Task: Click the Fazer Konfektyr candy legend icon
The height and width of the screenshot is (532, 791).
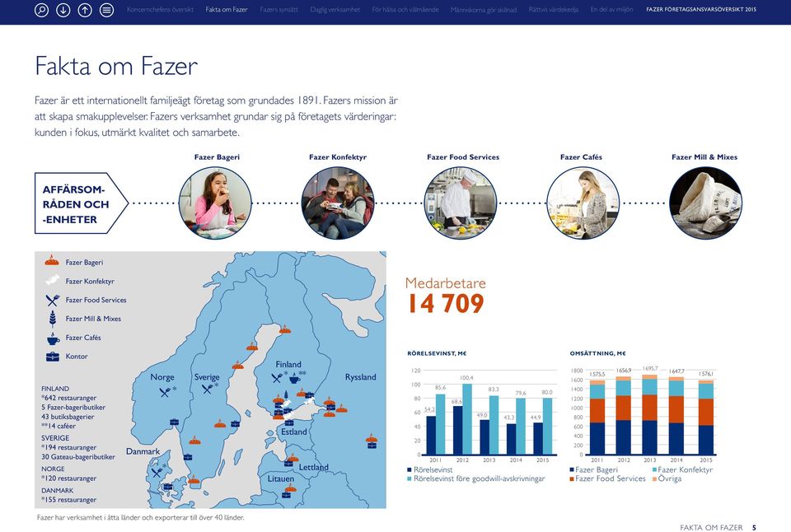Action: pyautogui.click(x=52, y=280)
